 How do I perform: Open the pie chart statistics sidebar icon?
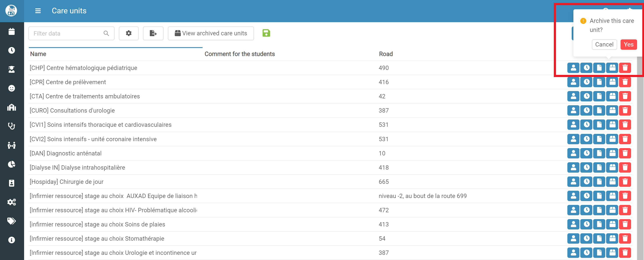[11, 164]
